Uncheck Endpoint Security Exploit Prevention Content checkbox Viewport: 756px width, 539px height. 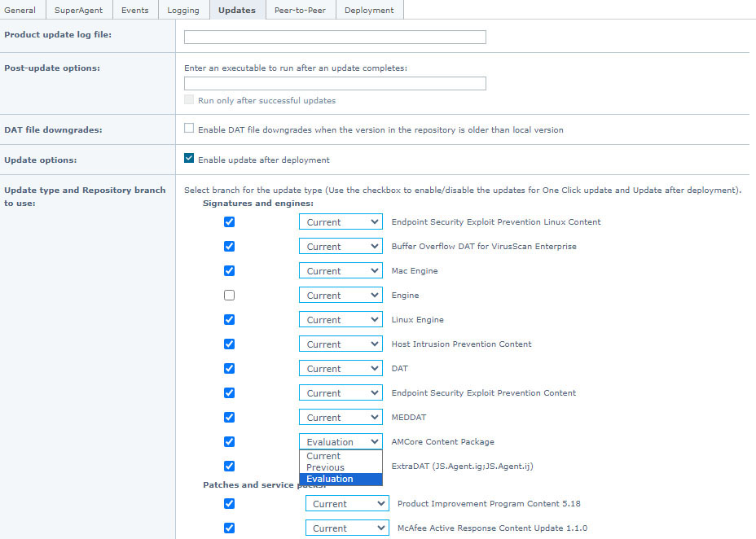click(229, 392)
